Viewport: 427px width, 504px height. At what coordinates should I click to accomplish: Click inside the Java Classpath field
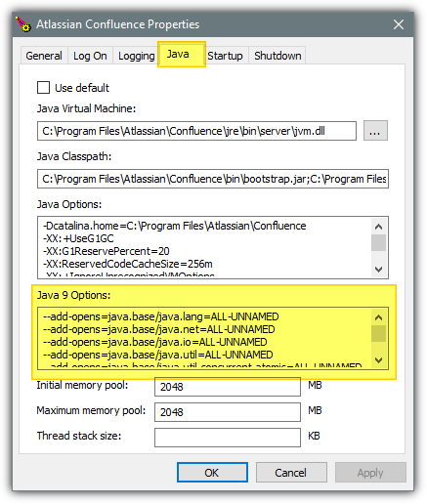(213, 179)
